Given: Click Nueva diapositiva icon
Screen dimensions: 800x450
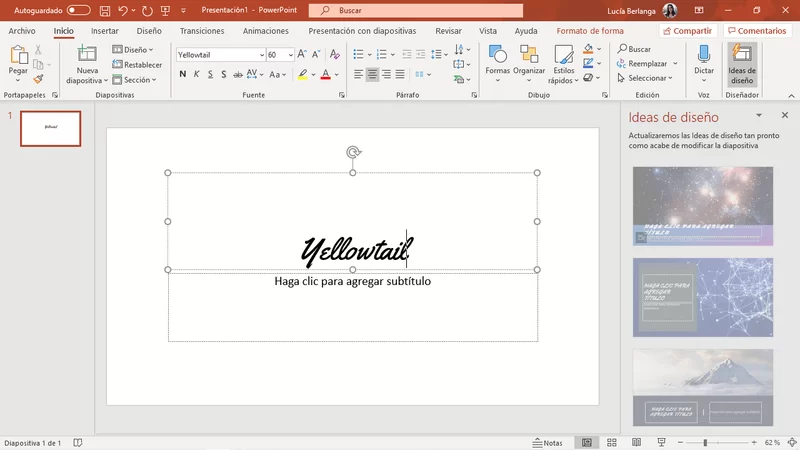Looking at the screenshot, I should [86, 55].
